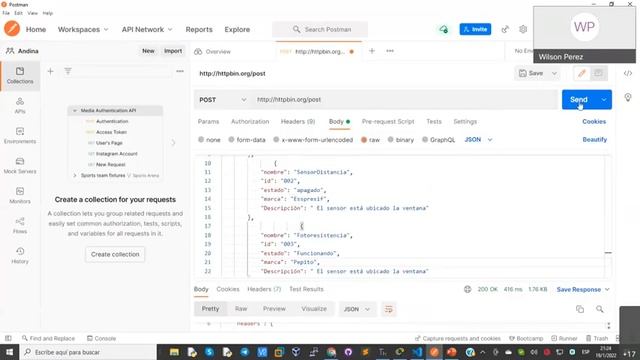
Task: Open the API Network dropdown
Action: [147, 29]
